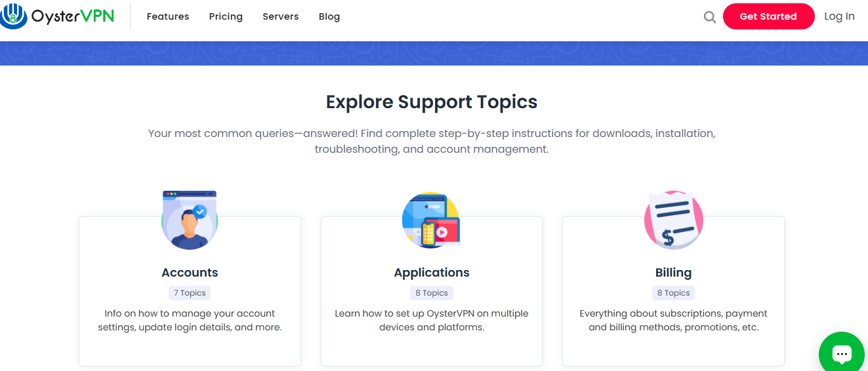Screen dimensions: 868x371
Task: Open the green live chat bubble
Action: coord(842,353)
